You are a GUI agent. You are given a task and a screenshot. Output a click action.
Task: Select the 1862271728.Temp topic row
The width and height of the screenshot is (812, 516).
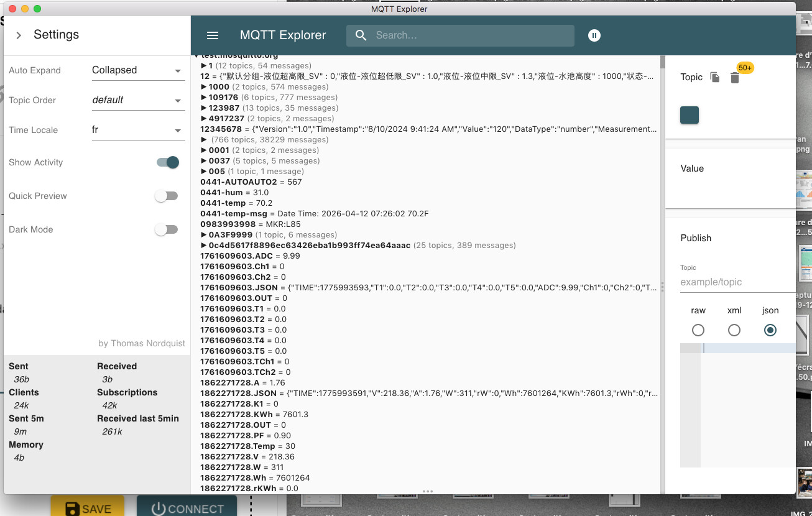pos(248,446)
